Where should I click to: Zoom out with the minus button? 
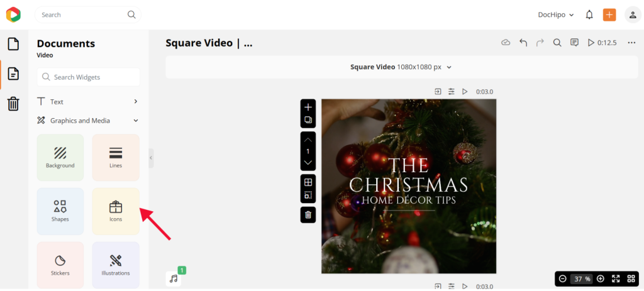(563, 278)
